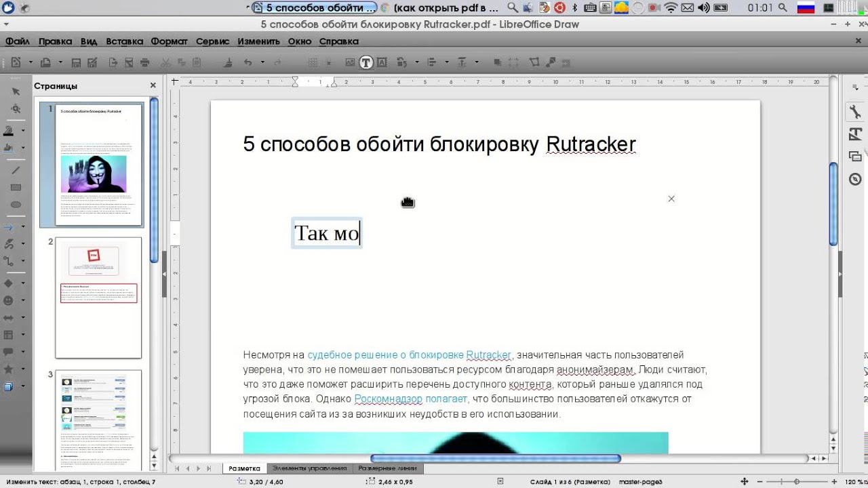This screenshot has height=488, width=868.
Task: Open the Правка menu
Action: click(55, 41)
